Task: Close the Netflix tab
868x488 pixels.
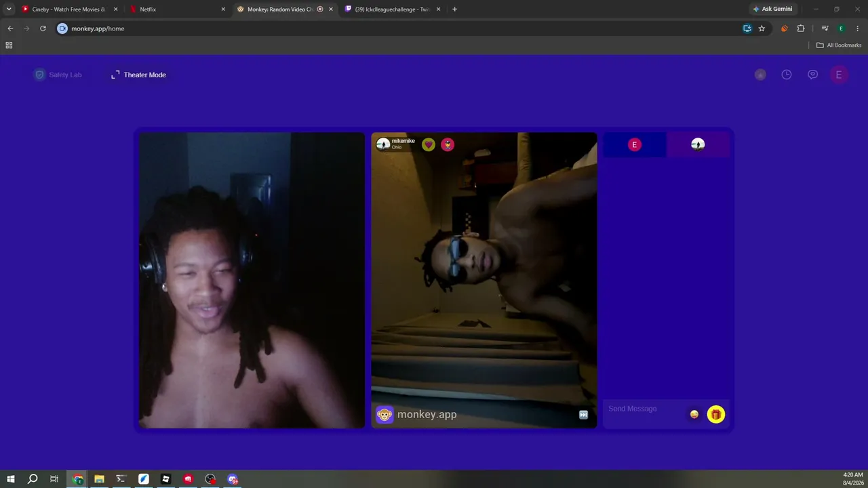Action: pos(223,9)
